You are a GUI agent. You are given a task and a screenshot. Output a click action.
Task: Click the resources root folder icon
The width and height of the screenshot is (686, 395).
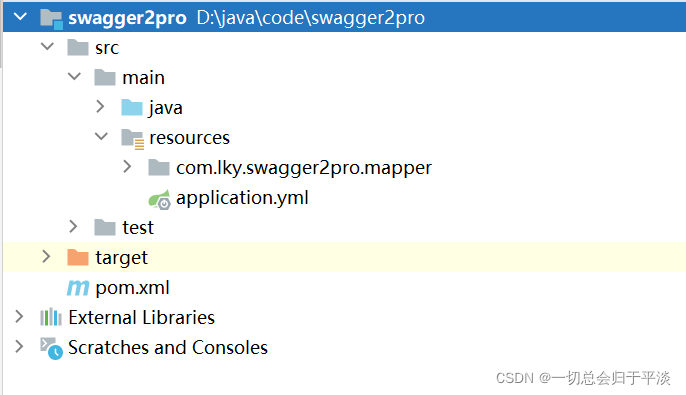(133, 139)
